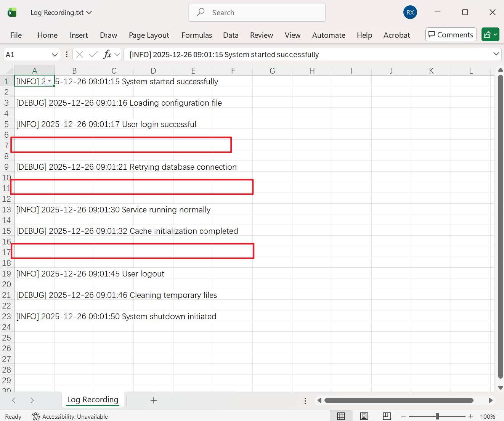504x421 pixels.
Task: Click in the Search box
Action: 257,13
